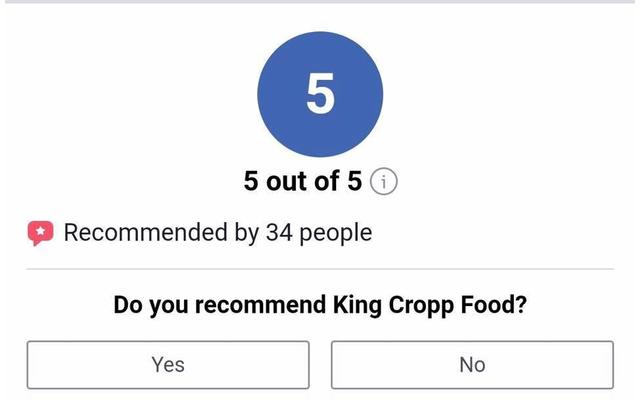
Task: Show rating details via the circled i
Action: (x=383, y=181)
